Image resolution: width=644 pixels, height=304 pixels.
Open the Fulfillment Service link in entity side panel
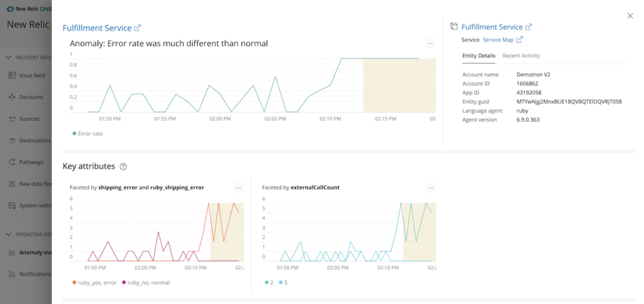(492, 27)
